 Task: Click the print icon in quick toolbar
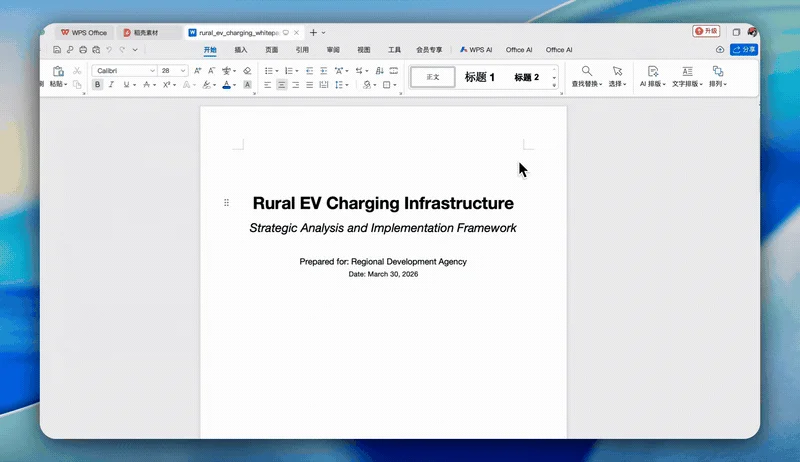coord(83,49)
